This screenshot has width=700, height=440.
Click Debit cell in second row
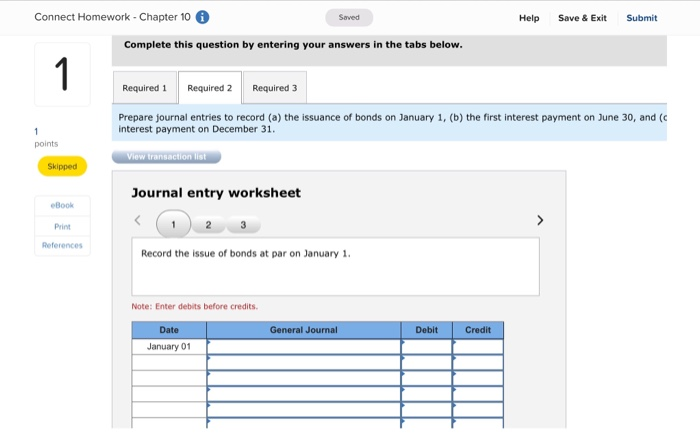(426, 362)
